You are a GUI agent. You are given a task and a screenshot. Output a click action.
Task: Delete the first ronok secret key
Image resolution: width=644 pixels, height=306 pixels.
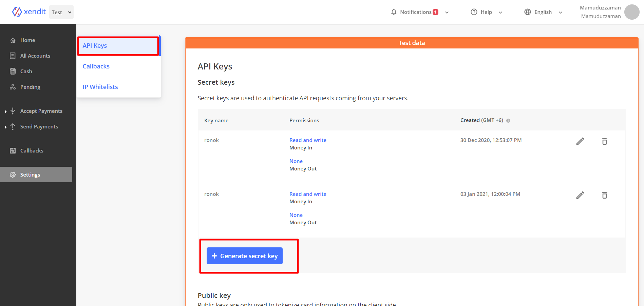coord(604,141)
